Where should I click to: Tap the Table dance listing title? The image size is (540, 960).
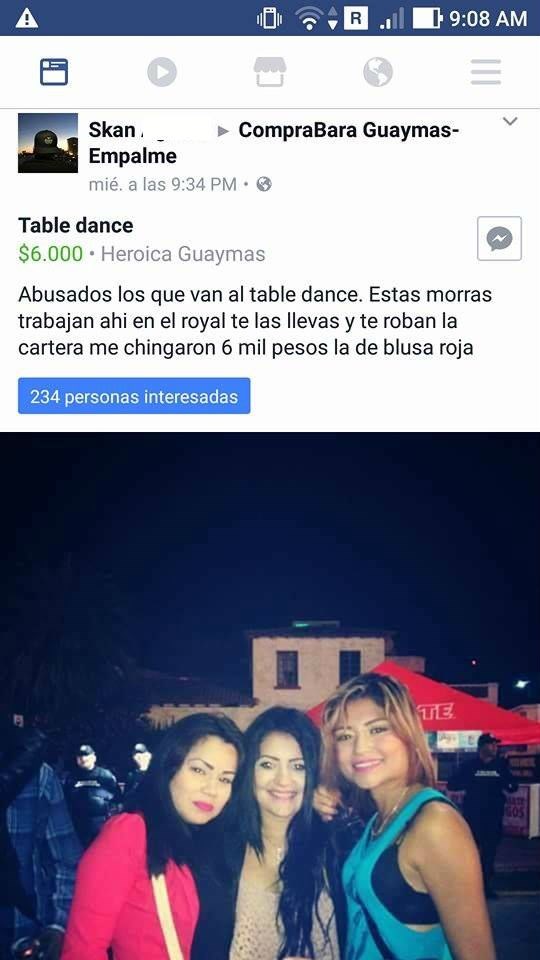75,225
